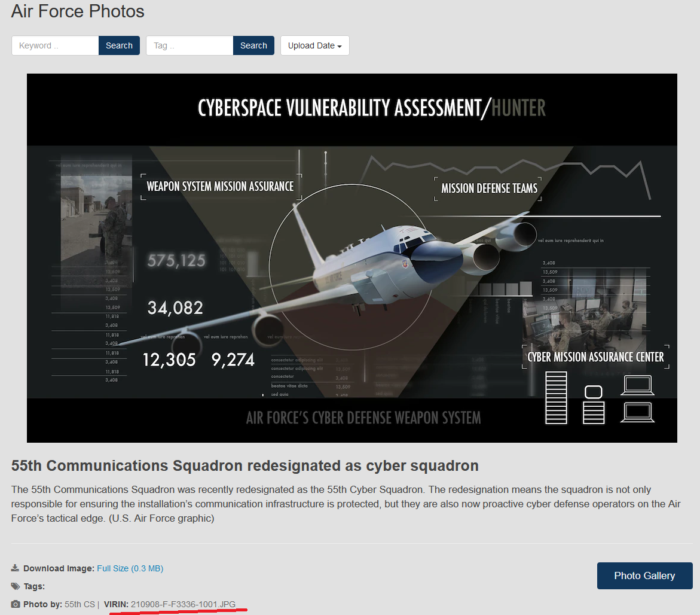Click the camera icon beside Photo by
Viewport: 700px width, 615px height.
point(16,604)
